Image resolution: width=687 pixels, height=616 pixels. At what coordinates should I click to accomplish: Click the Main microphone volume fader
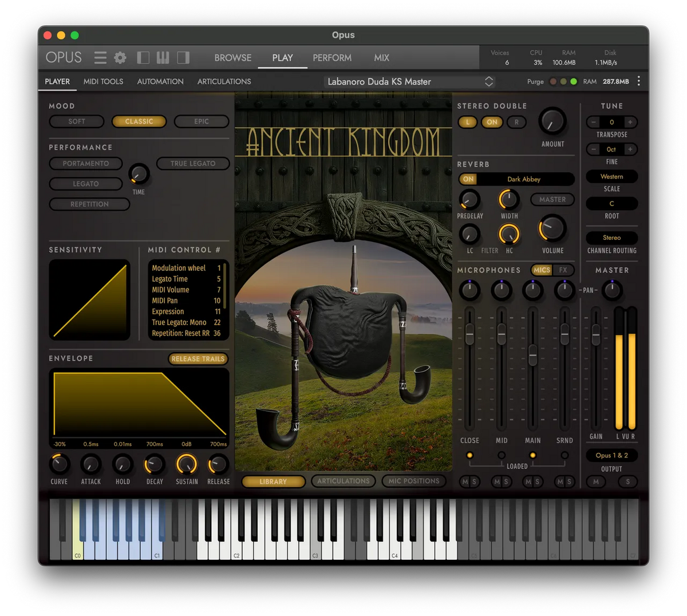533,355
